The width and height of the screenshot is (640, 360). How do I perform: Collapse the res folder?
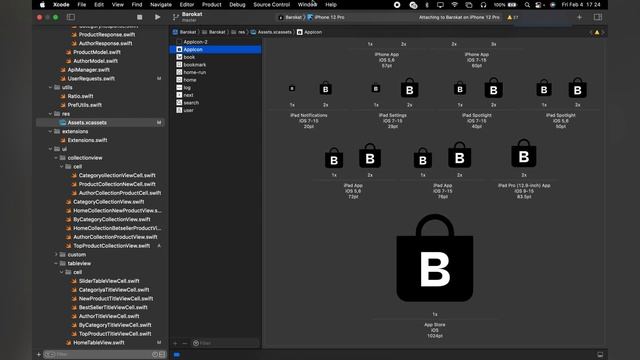pyautogui.click(x=51, y=114)
